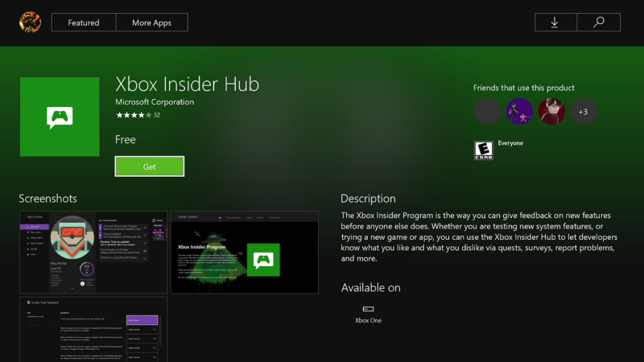Viewport: 644px width, 362px height.
Task: Open the profile avatar in top-left corner
Action: (31, 22)
